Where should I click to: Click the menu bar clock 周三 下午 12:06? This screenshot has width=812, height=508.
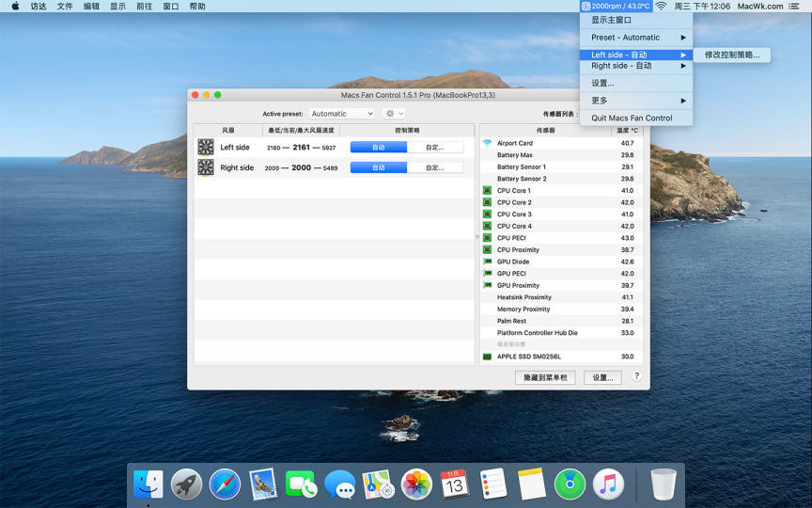pyautogui.click(x=702, y=7)
